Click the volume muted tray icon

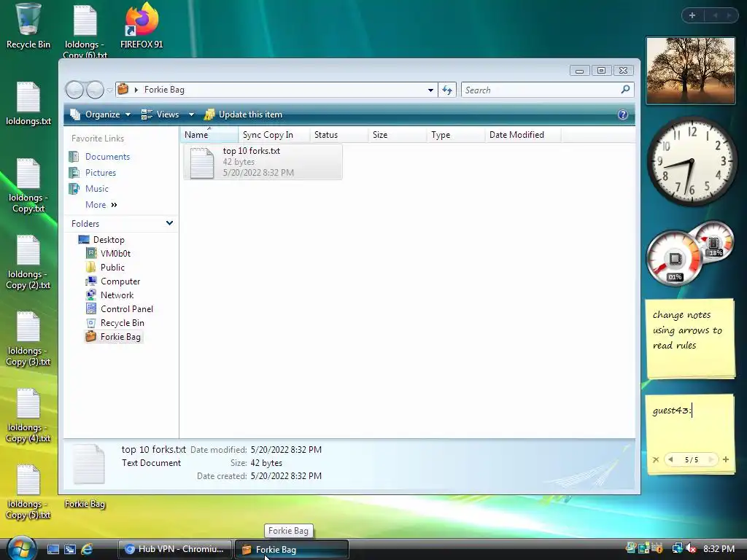point(691,548)
